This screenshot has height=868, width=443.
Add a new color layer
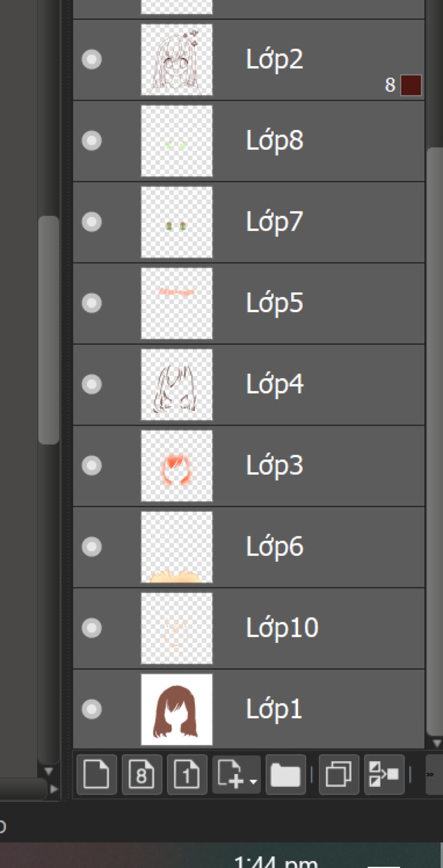pos(96,774)
